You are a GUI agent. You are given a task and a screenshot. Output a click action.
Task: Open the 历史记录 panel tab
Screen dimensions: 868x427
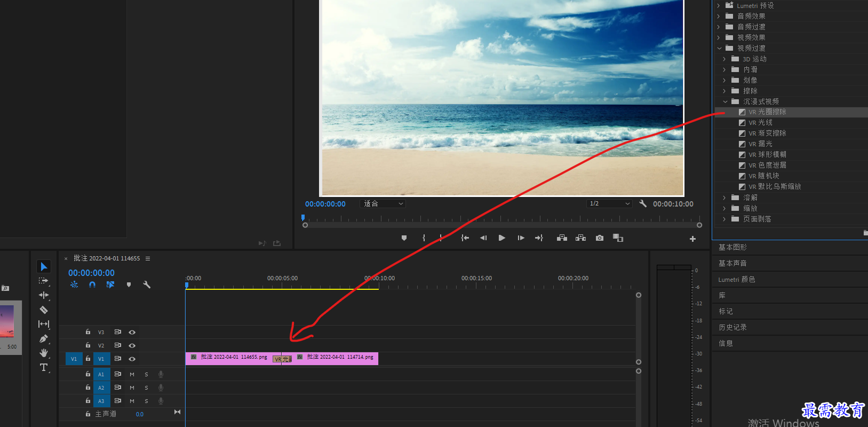[x=732, y=327]
